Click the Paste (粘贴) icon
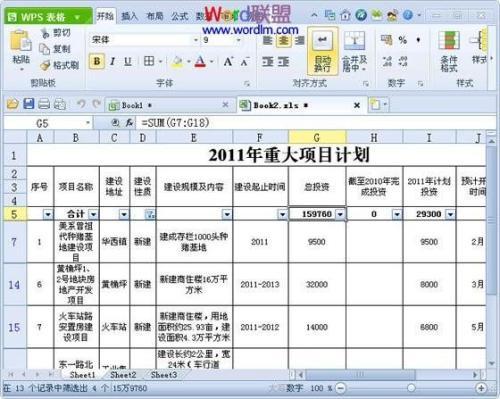Viewport: 500px width, 399px height. (21, 42)
